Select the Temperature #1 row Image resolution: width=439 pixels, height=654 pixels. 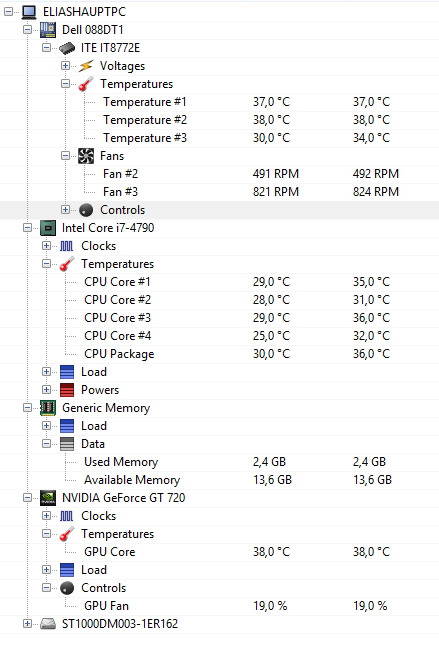click(x=219, y=102)
